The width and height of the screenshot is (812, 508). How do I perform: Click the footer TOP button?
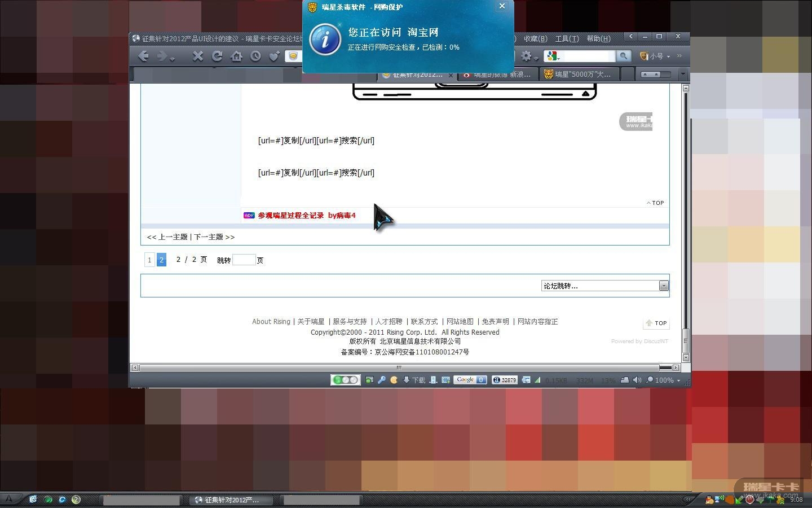pyautogui.click(x=656, y=323)
